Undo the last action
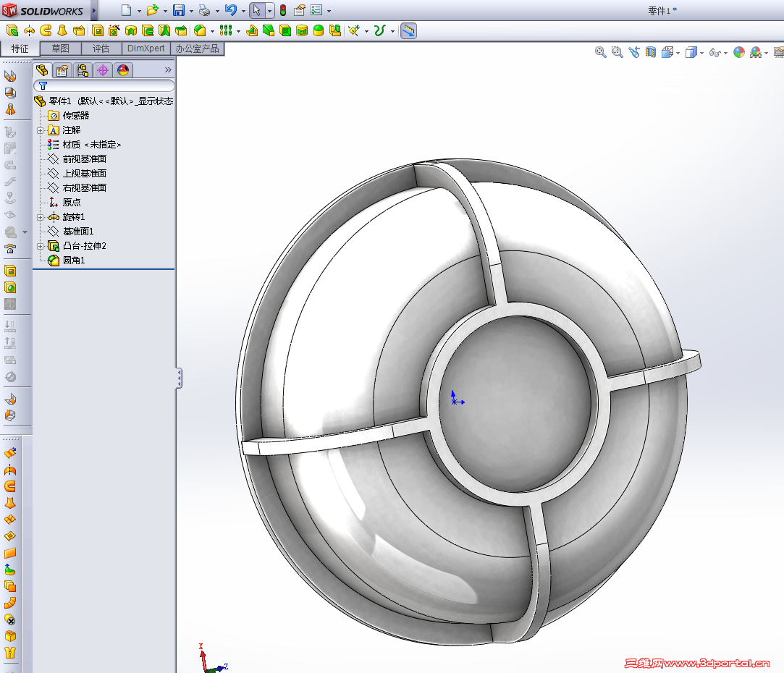Viewport: 784px width, 673px height. tap(230, 10)
